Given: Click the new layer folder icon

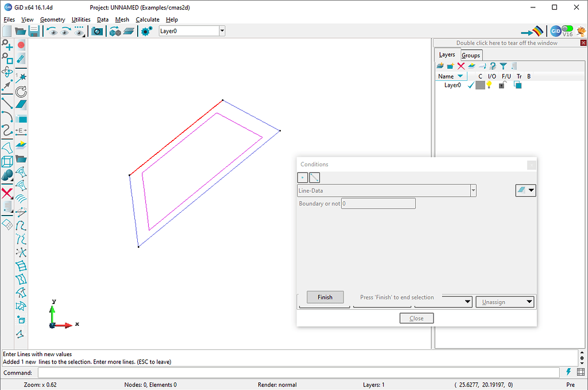Looking at the screenshot, I should click(450, 66).
